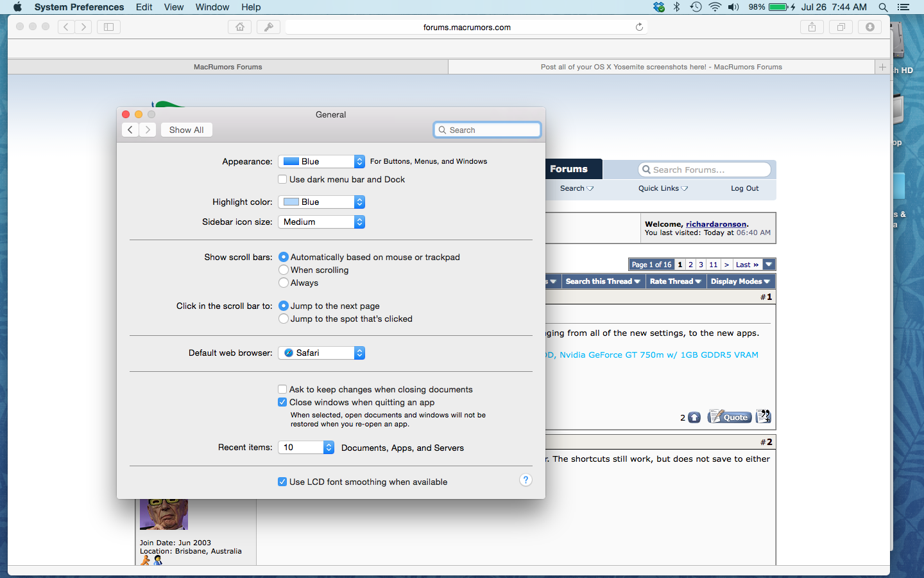
Task: Go forward in System Preferences window
Action: point(148,130)
